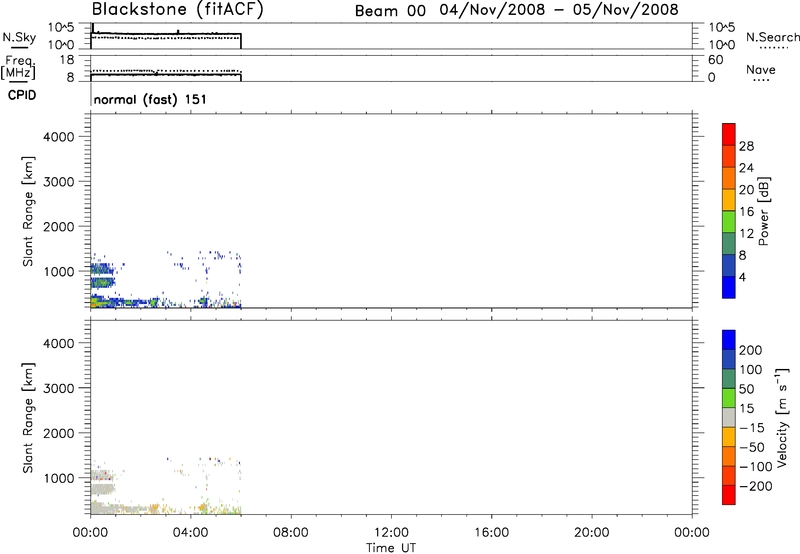
Task: Select the "Beam 00" label in header
Action: point(390,11)
